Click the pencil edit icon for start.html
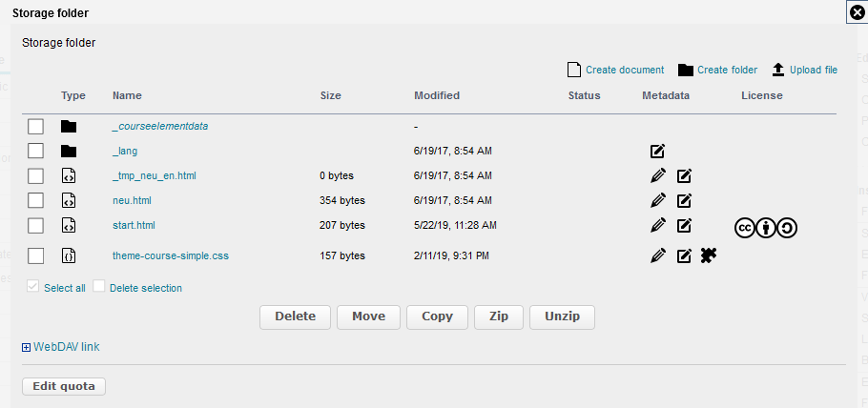 (x=657, y=225)
